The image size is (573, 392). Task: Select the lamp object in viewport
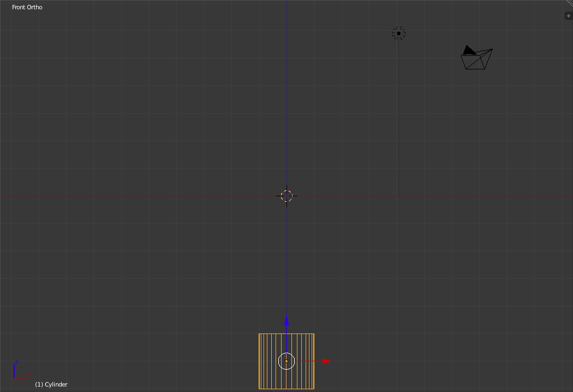399,33
